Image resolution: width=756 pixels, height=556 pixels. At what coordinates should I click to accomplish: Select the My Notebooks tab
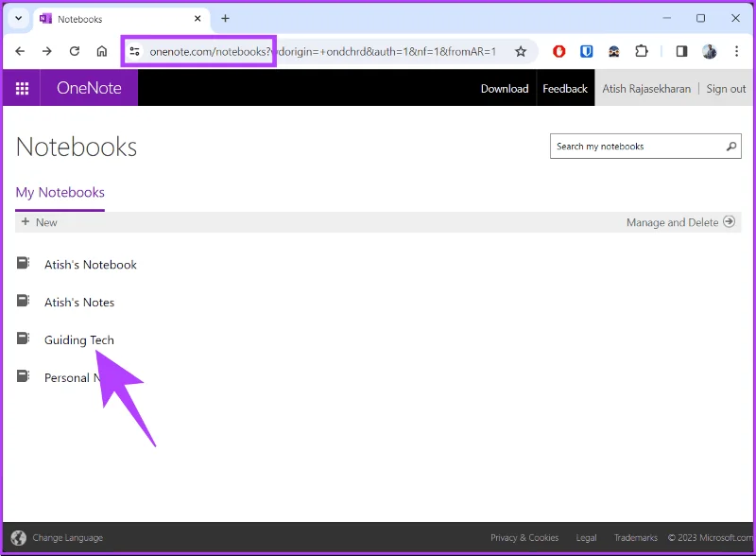tap(60, 193)
